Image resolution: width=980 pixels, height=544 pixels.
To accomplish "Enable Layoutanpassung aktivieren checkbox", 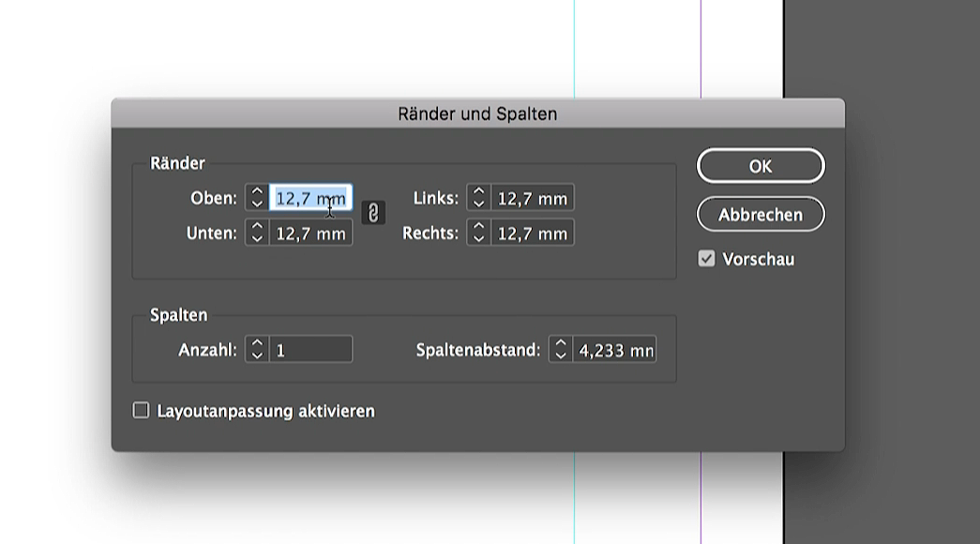I will 142,411.
